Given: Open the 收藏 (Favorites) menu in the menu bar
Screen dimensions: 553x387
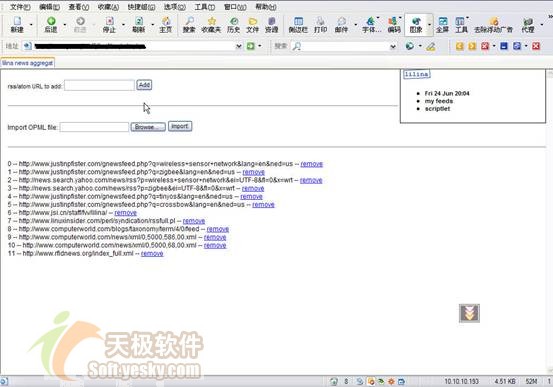Looking at the screenshot, I should pyautogui.click(x=108, y=7).
